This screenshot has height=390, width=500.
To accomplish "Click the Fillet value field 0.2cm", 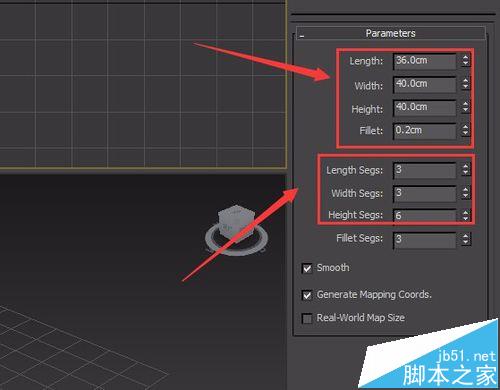I will tap(424, 131).
